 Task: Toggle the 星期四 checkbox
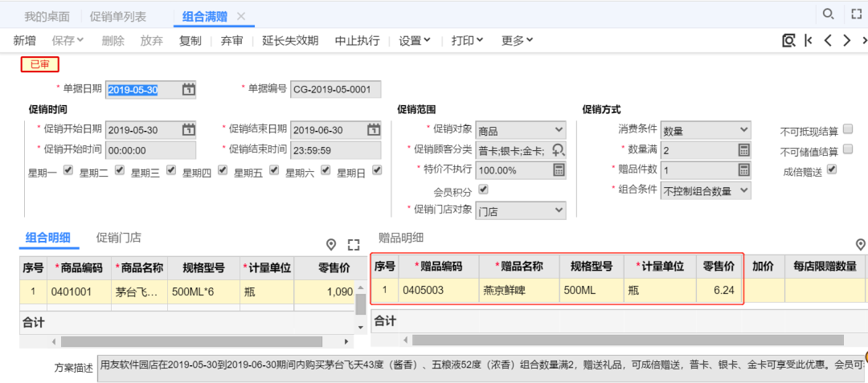[x=223, y=170]
